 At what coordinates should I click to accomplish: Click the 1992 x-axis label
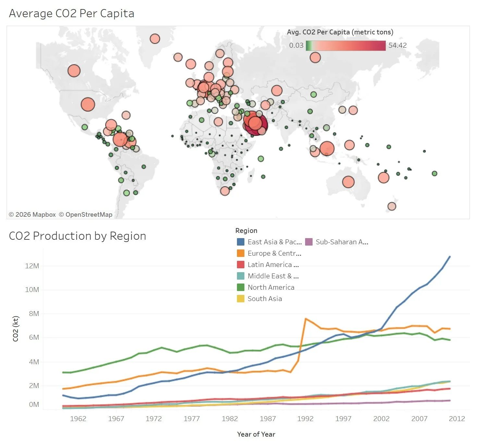[305, 419]
